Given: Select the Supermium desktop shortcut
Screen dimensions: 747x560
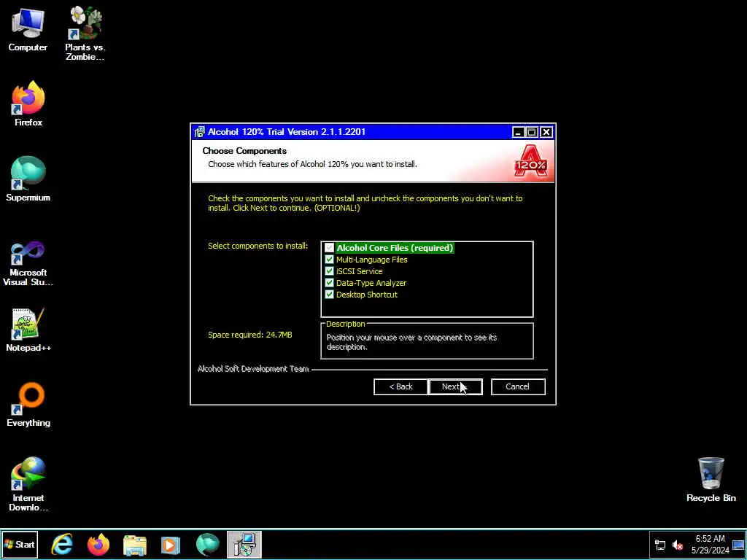Looking at the screenshot, I should [28, 179].
